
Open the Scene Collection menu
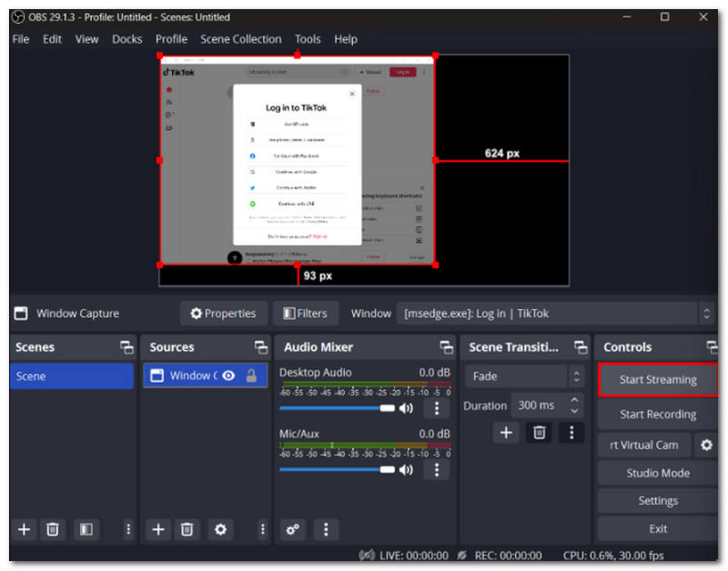241,39
